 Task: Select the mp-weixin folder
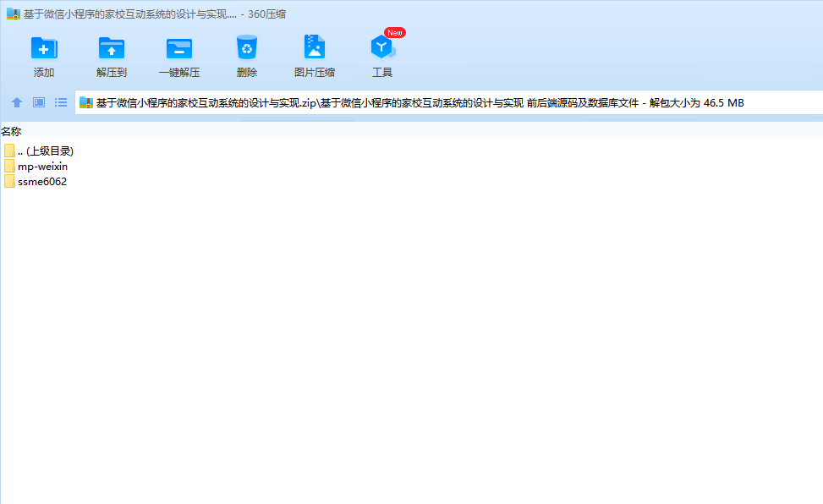(x=36, y=167)
